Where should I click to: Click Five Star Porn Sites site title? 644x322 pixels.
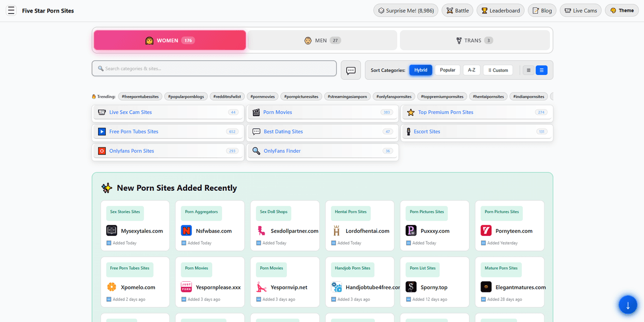[x=48, y=11]
